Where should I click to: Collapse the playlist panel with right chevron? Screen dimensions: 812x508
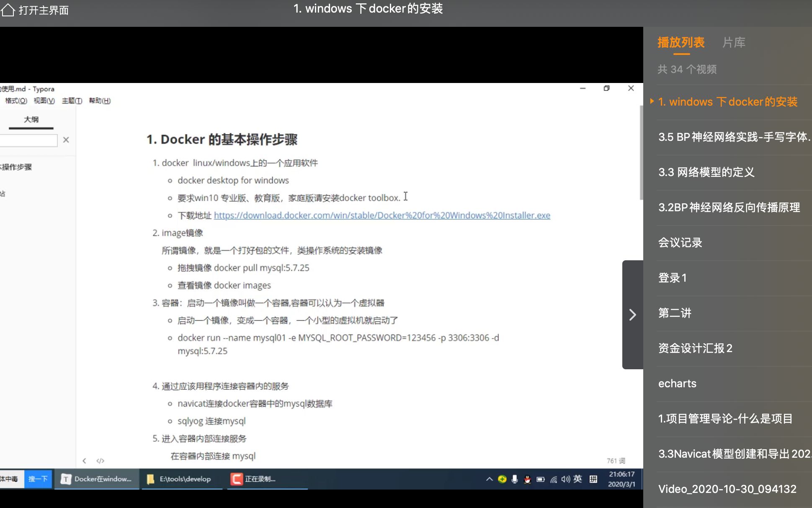[x=632, y=314]
